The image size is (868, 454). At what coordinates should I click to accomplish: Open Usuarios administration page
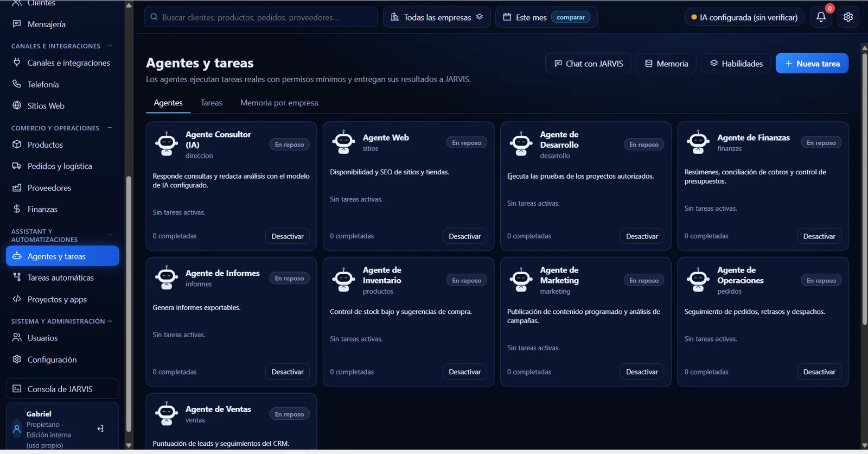coord(62,338)
